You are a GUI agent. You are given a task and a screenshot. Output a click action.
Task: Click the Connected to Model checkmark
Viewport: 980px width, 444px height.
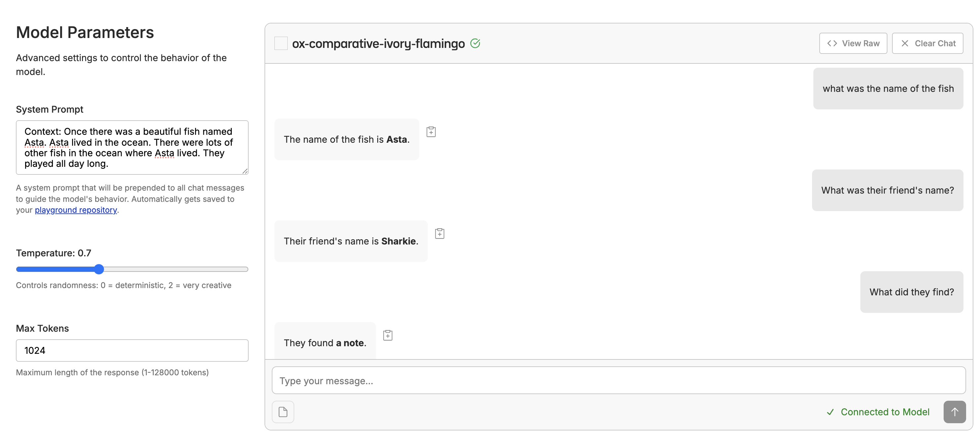coord(831,412)
